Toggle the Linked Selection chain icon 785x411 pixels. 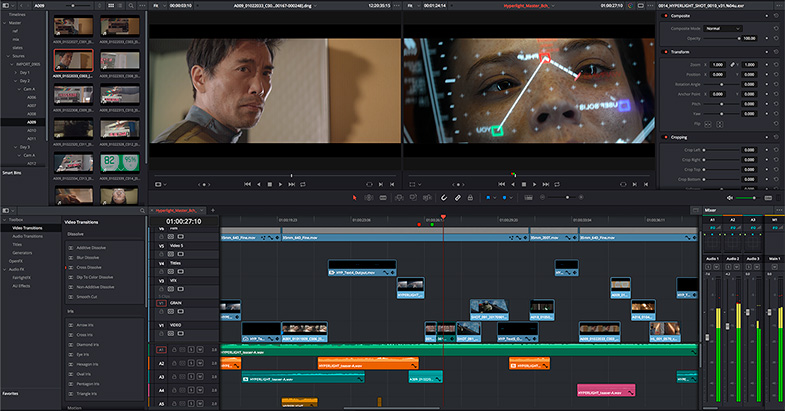pyautogui.click(x=458, y=197)
